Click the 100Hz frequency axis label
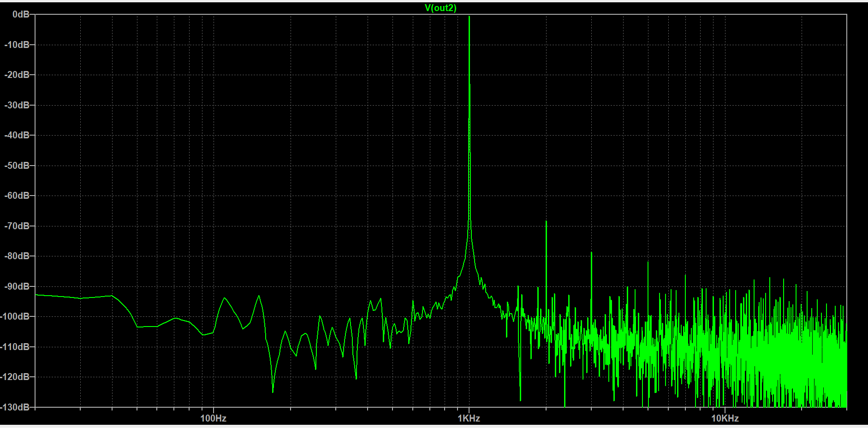868x428 pixels. [213, 418]
